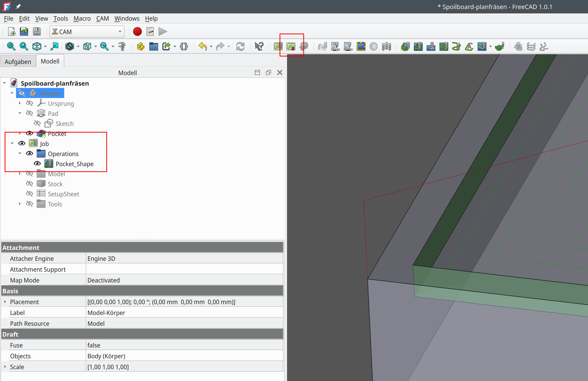
Task: Expand the Tools folder in tree
Action: point(20,204)
